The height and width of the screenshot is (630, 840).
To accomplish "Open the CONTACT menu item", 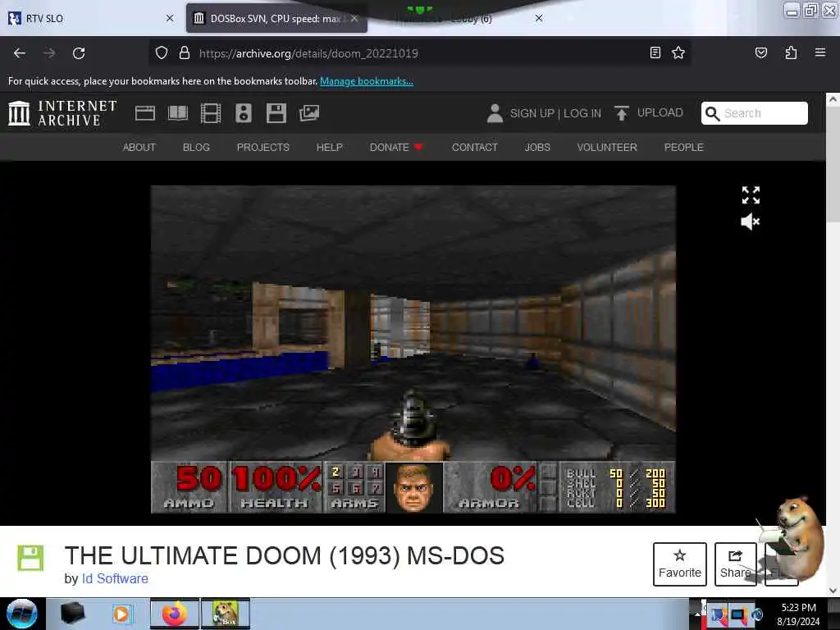I will [x=475, y=148].
